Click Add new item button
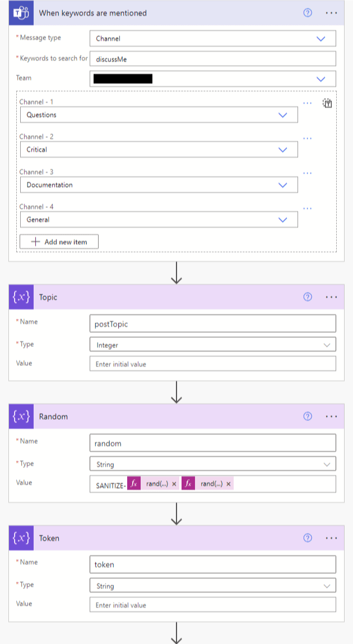 (59, 242)
